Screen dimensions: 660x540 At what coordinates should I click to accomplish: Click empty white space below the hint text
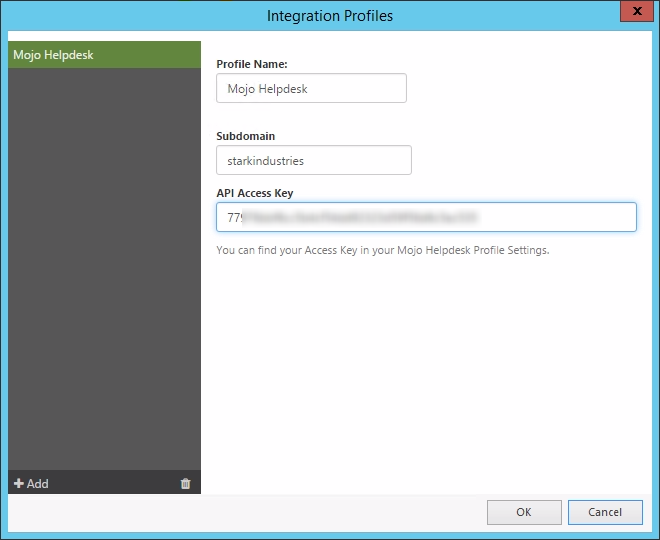point(430,380)
